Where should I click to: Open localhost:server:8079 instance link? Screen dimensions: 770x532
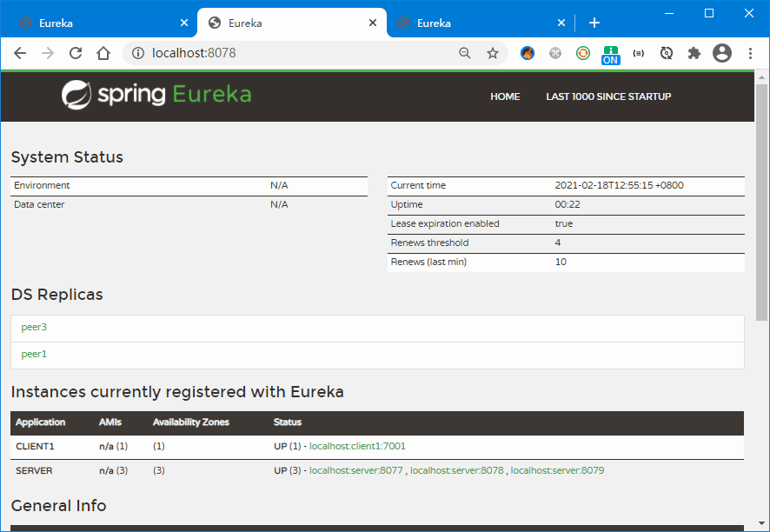[557, 470]
